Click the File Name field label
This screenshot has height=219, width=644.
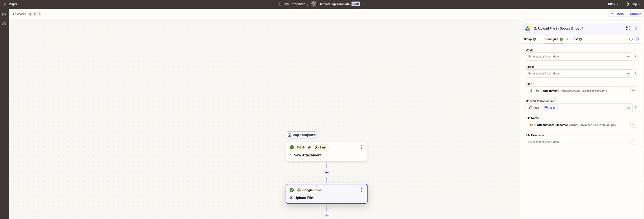coord(532,118)
